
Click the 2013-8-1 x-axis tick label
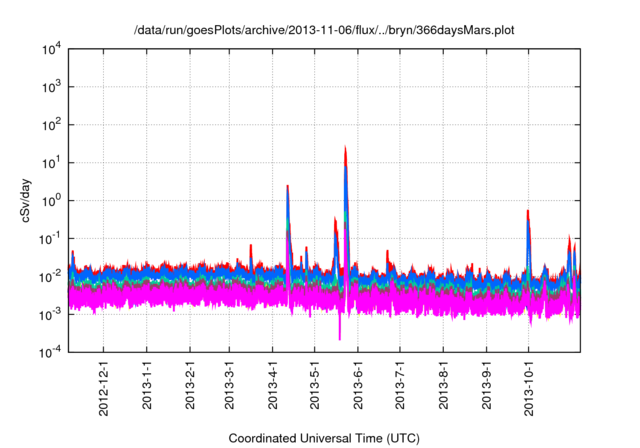(443, 385)
